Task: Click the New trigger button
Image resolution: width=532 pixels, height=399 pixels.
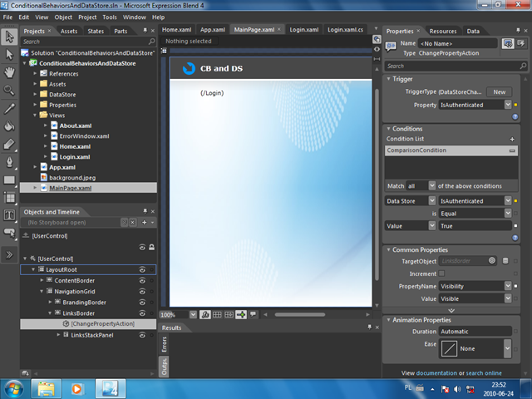Action: click(x=499, y=92)
